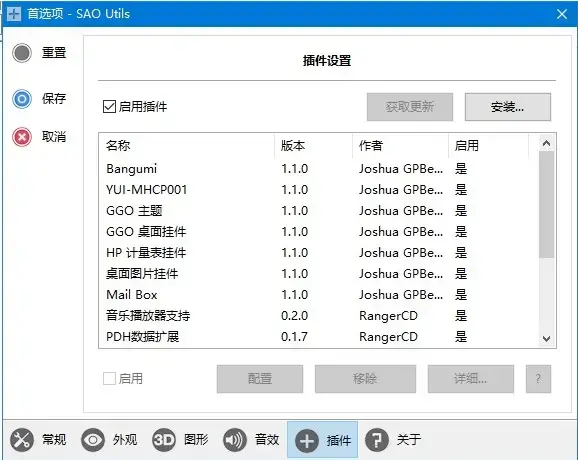Click the 获取更新 button
Image resolution: width=578 pixels, height=460 pixels.
pos(410,107)
